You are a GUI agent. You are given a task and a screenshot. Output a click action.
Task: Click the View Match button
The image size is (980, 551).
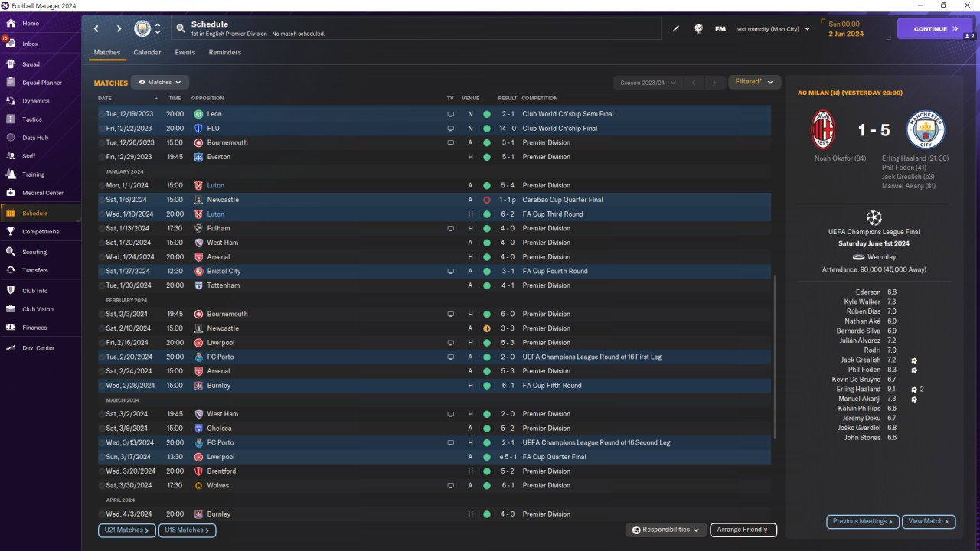tap(929, 521)
